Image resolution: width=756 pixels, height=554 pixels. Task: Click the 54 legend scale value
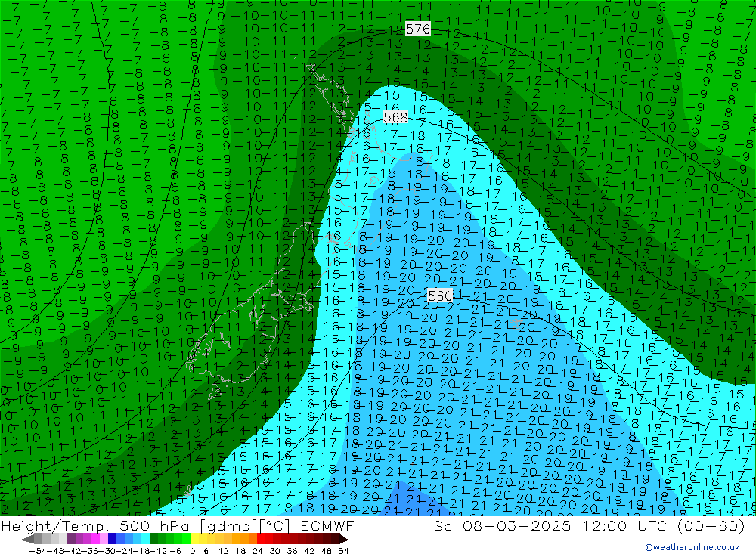(343, 550)
